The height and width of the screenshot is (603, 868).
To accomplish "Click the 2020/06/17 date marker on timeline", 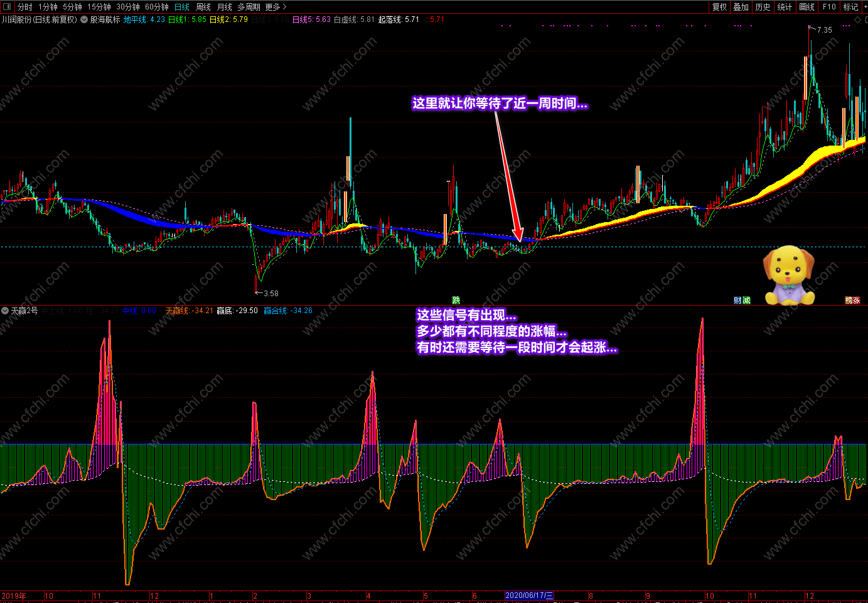I will 530,595.
